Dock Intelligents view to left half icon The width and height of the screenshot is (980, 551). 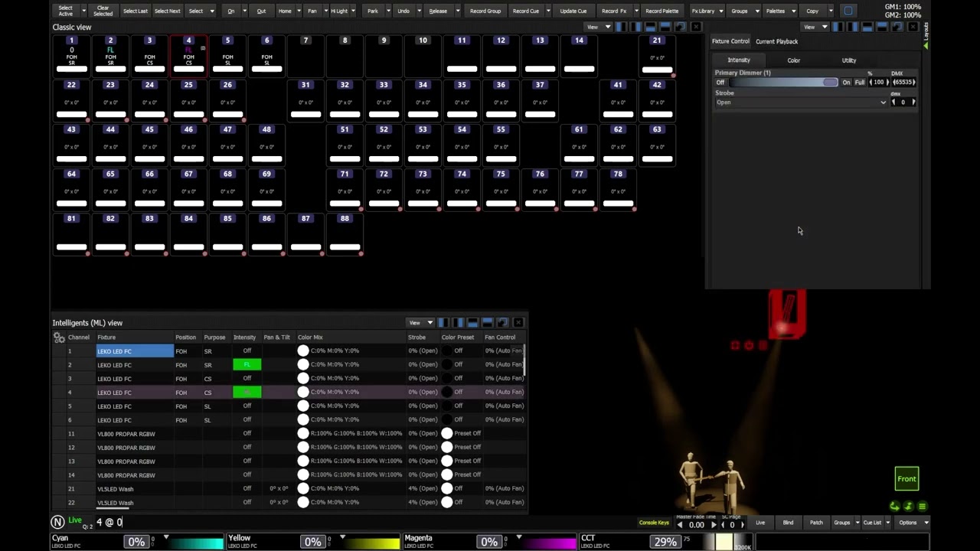point(443,322)
